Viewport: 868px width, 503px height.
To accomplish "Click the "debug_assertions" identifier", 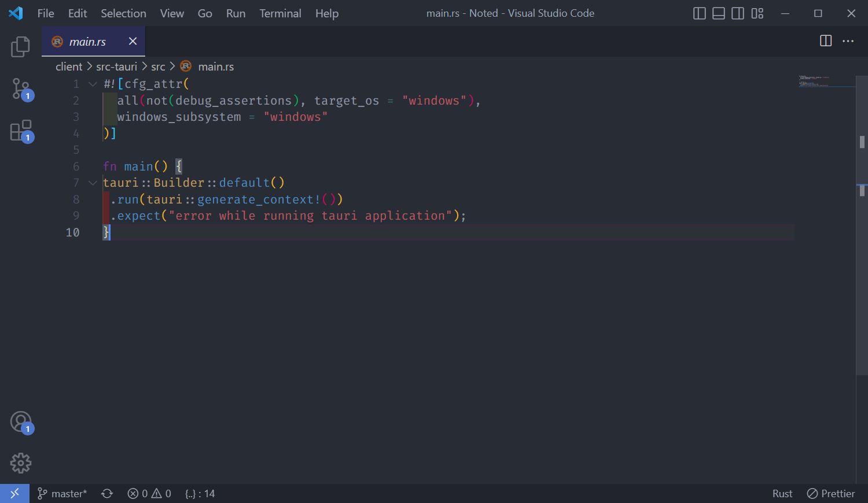I will pyautogui.click(x=233, y=101).
